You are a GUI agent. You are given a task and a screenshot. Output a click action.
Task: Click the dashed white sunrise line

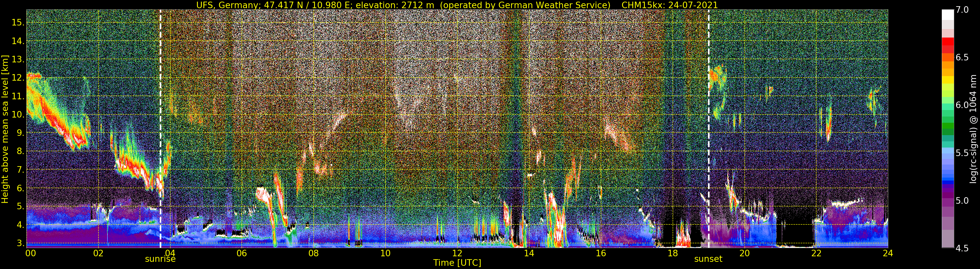tap(160, 129)
